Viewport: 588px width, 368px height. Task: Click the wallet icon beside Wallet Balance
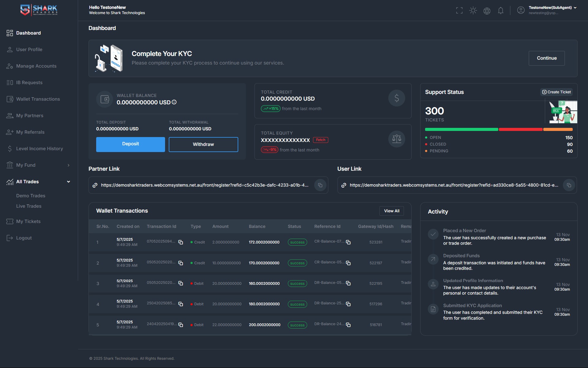pos(105,99)
